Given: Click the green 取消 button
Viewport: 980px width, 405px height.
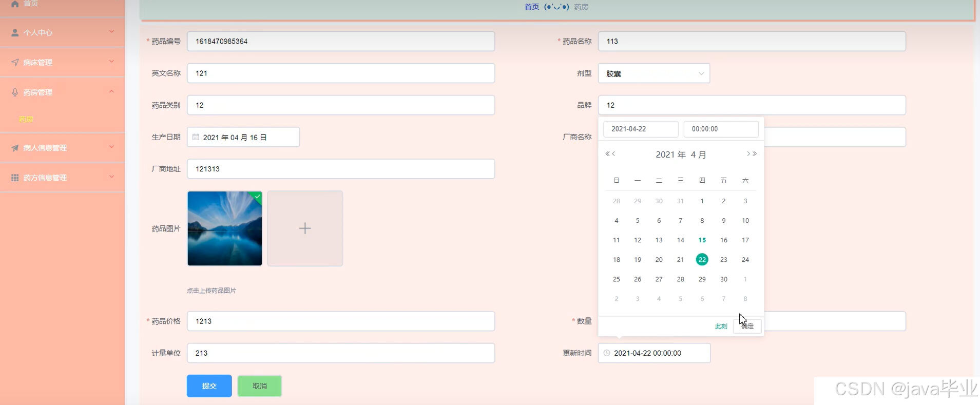Looking at the screenshot, I should pyautogui.click(x=260, y=386).
